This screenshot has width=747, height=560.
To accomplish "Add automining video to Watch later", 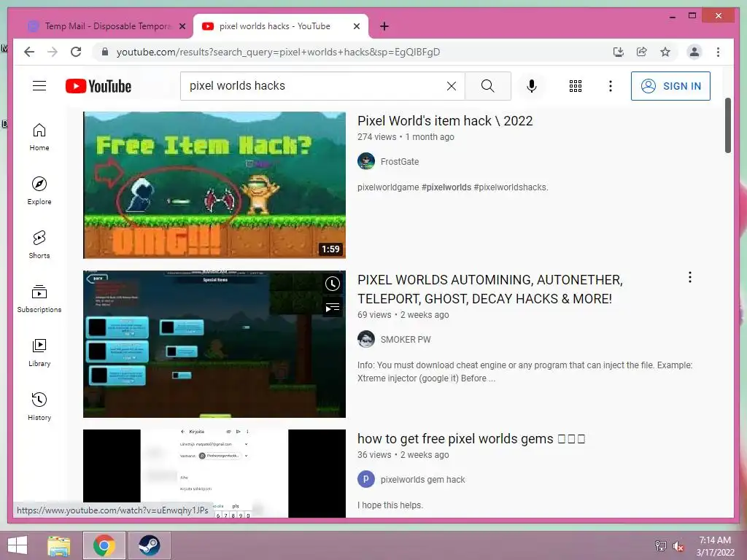I will click(333, 284).
